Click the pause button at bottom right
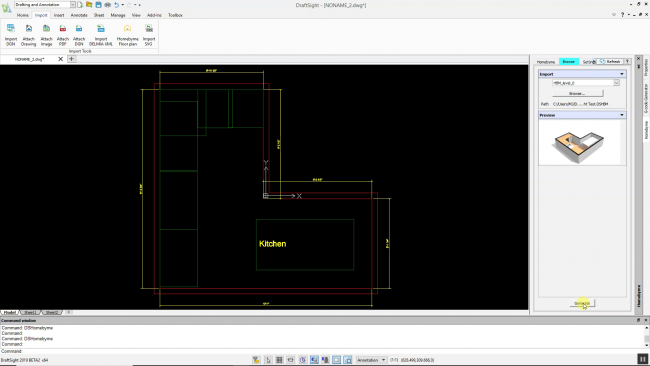Screen dimensions: 650x366 tap(643, 359)
